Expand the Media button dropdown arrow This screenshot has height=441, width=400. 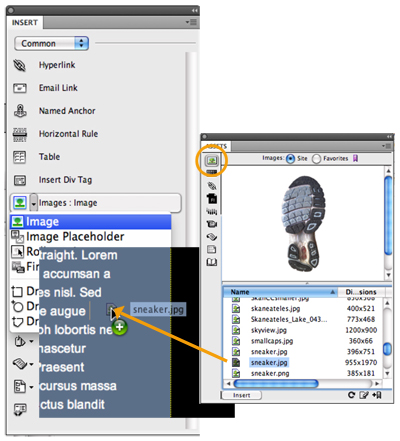pyautogui.click(x=31, y=342)
